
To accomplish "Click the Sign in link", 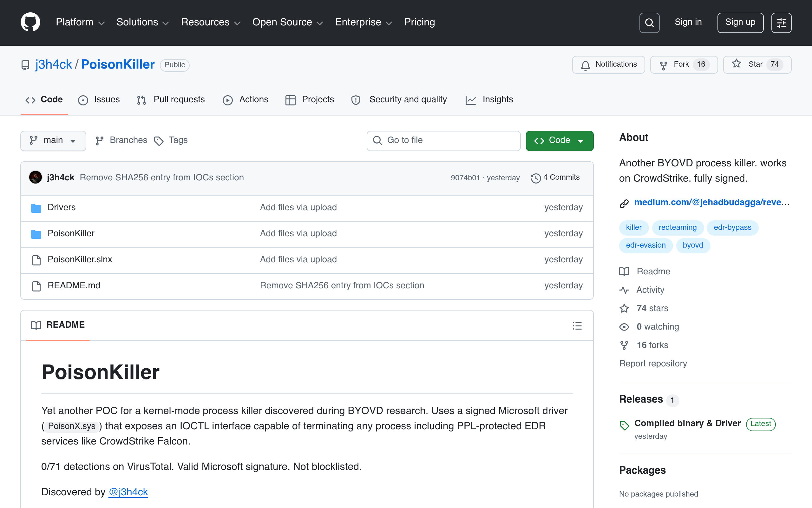I will pos(688,22).
